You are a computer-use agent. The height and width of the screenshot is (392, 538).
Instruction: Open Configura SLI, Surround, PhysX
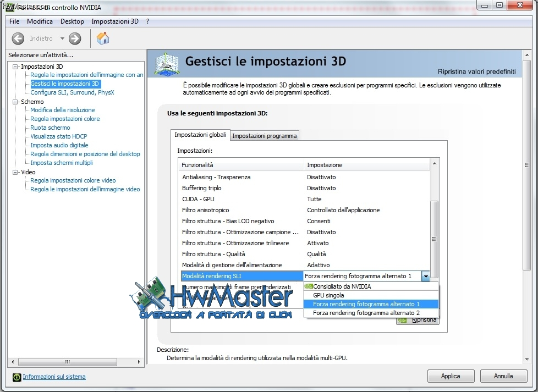(x=72, y=92)
